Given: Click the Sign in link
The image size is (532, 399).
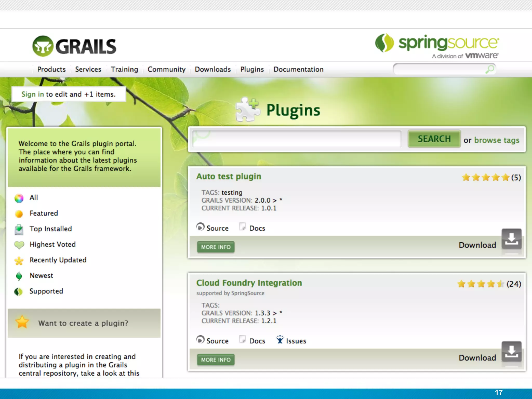Looking at the screenshot, I should click(x=32, y=94).
